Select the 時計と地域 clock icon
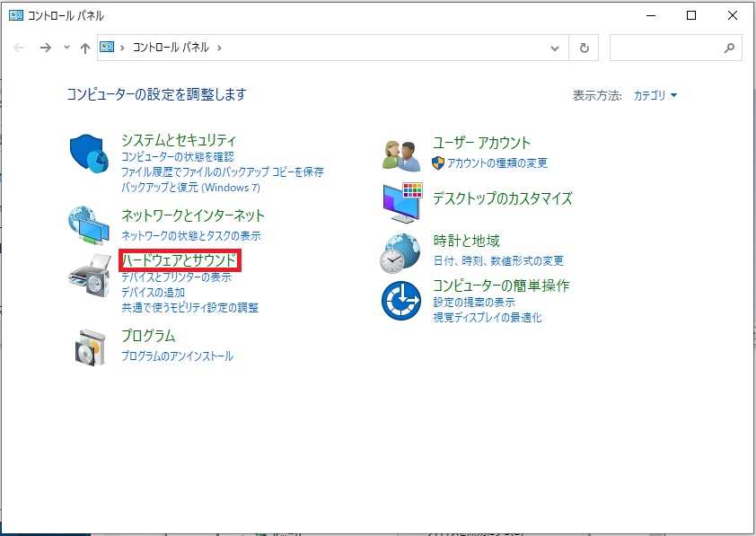The image size is (756, 536). 400,252
